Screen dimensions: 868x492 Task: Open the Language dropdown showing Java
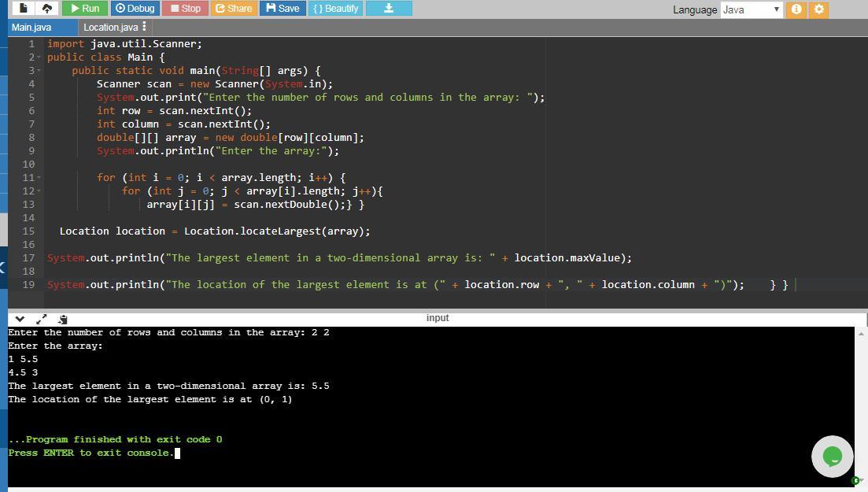751,9
